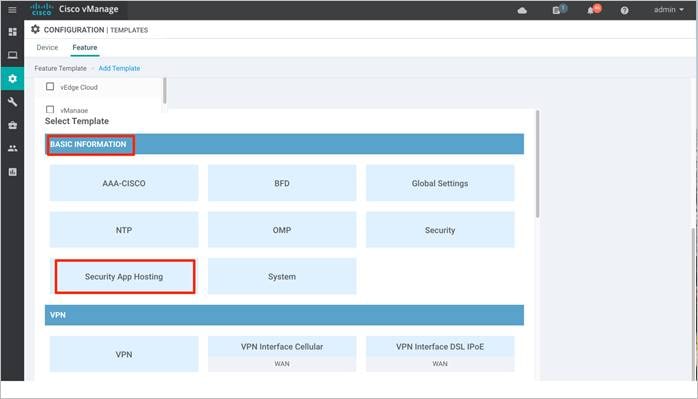Image resolution: width=698 pixels, height=399 pixels.
Task: Switch to the Device tab
Action: [x=47, y=47]
